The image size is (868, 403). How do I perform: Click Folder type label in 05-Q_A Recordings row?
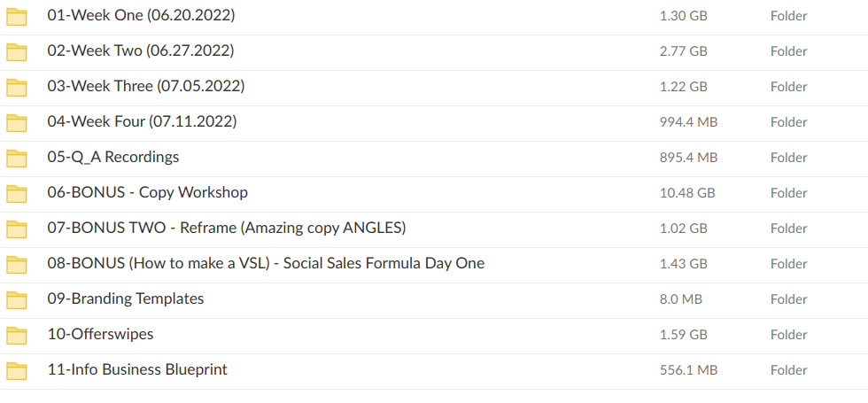coord(788,158)
